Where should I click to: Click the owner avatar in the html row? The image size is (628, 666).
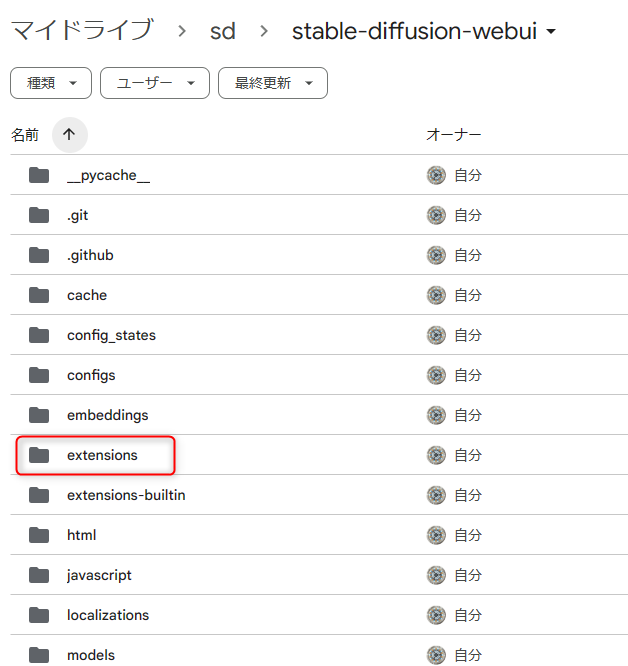[x=436, y=535]
